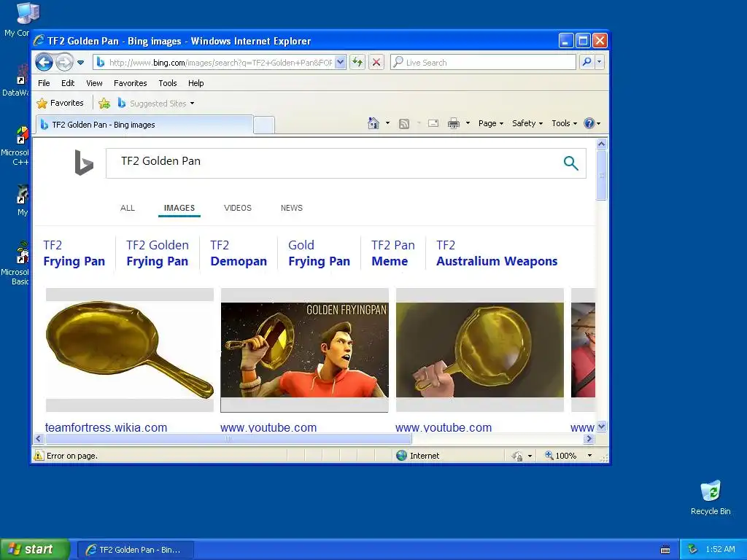Click the TF2 Golden Frying Pan suggestion

click(x=158, y=253)
